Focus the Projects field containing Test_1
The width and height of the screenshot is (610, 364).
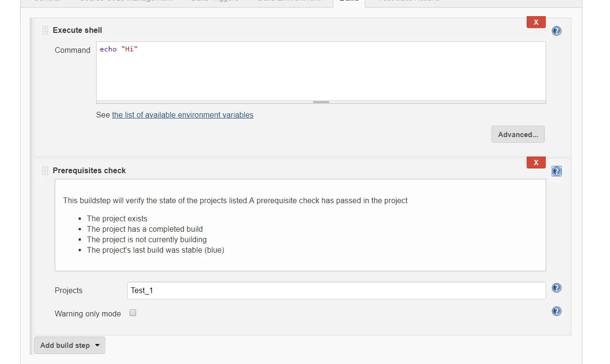[336, 290]
